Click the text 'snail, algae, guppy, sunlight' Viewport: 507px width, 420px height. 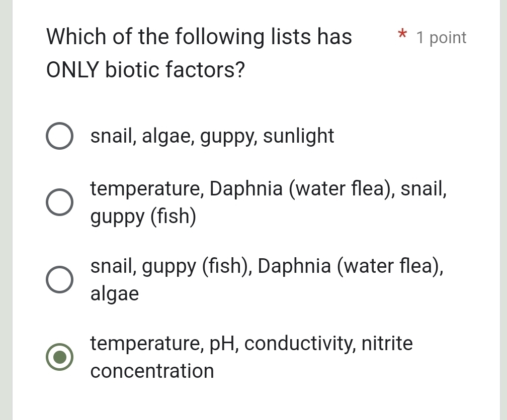[x=212, y=136]
